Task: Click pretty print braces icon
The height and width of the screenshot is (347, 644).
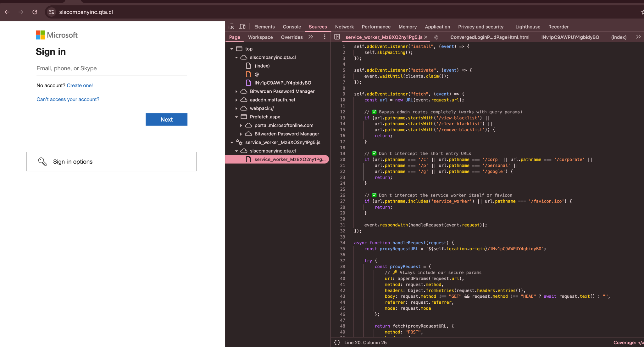Action: (337, 342)
